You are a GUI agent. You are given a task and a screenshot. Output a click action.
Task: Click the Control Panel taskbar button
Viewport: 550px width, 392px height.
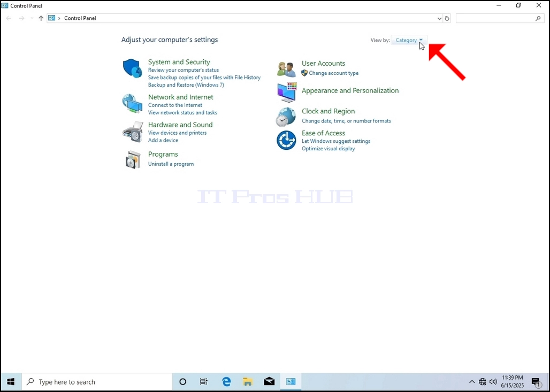[291, 382]
